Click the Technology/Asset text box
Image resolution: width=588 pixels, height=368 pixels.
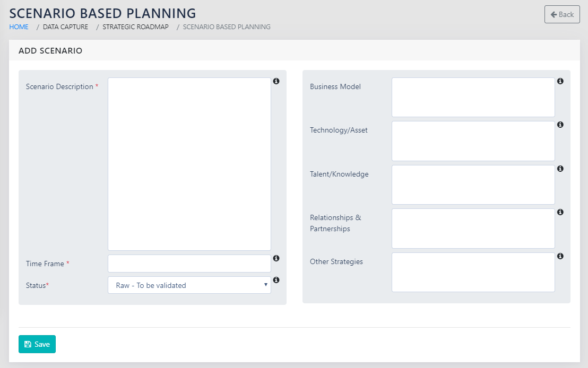(x=473, y=141)
